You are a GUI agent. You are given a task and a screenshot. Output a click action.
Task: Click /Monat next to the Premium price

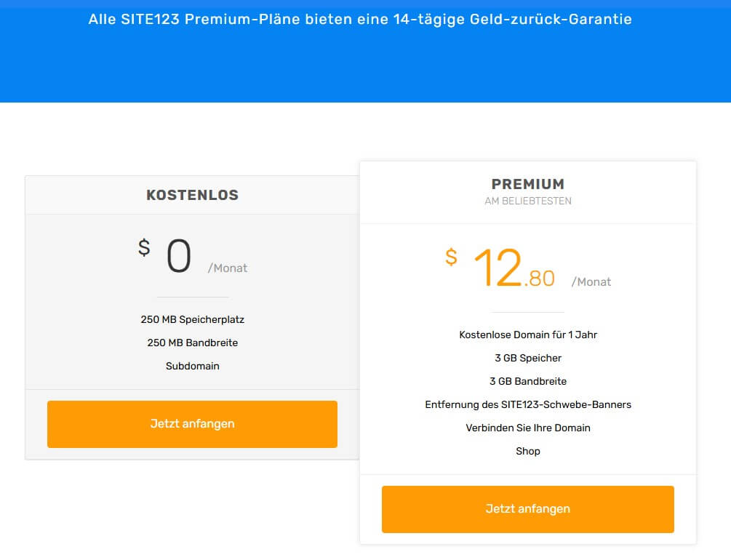tap(591, 282)
